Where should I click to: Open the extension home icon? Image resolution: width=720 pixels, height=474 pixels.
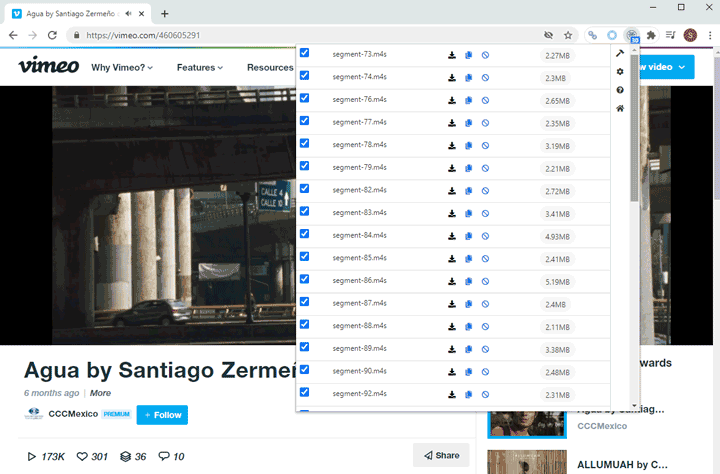coord(620,108)
